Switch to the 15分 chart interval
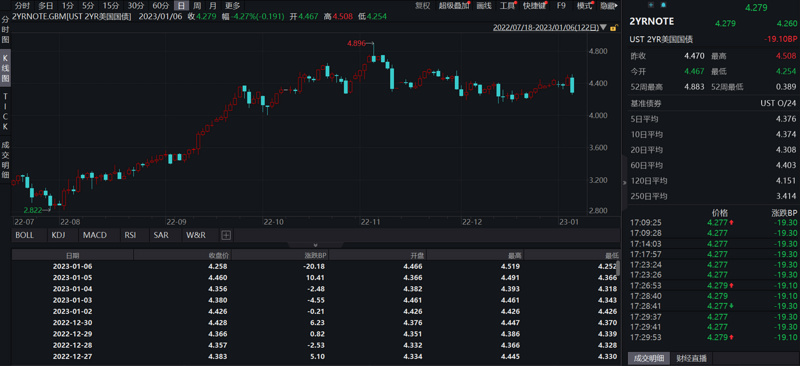The height and width of the screenshot is (366, 800). point(111,6)
